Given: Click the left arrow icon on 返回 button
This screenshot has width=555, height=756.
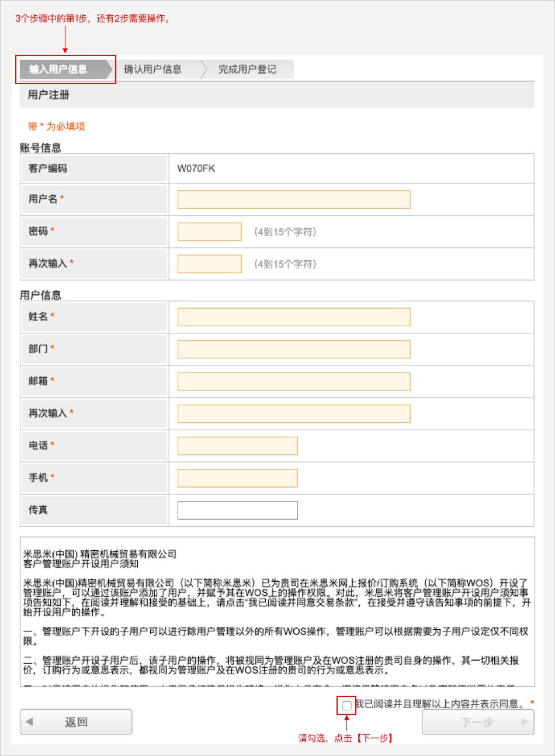Looking at the screenshot, I should (x=30, y=722).
